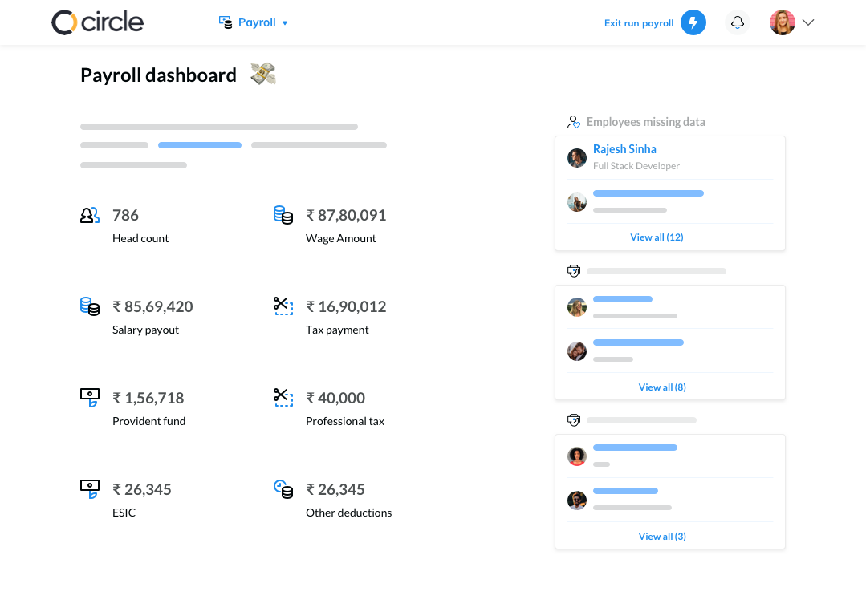Viewport: 866px width, 616px height.
Task: Click the lightning bolt run payroll icon
Action: pos(693,22)
